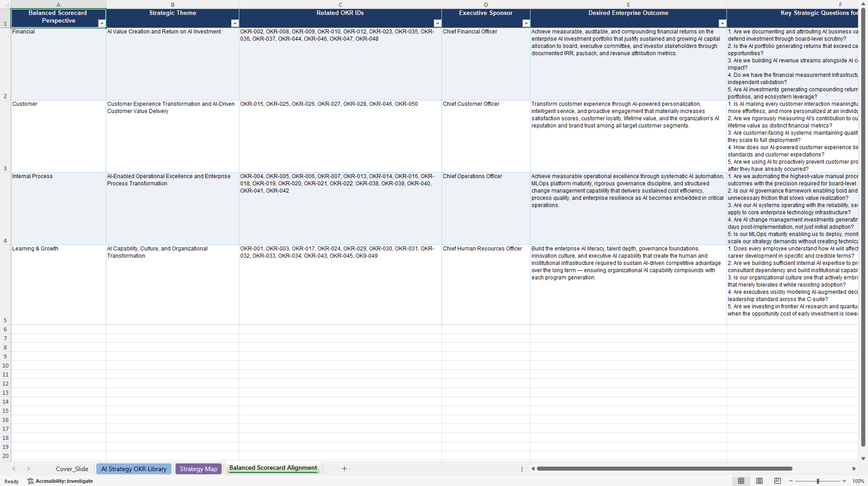Open filter dropdown for Balanced Scorecard Perspective

pyautogui.click(x=102, y=24)
